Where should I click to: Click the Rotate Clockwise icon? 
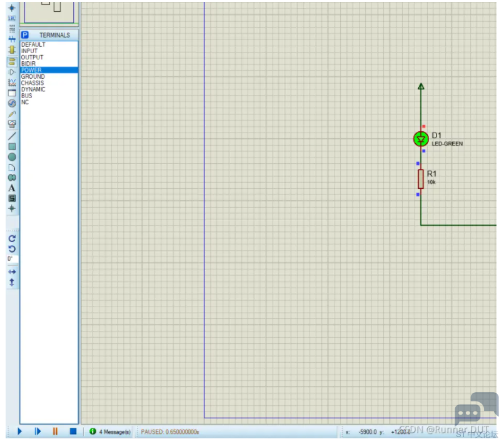click(x=12, y=238)
